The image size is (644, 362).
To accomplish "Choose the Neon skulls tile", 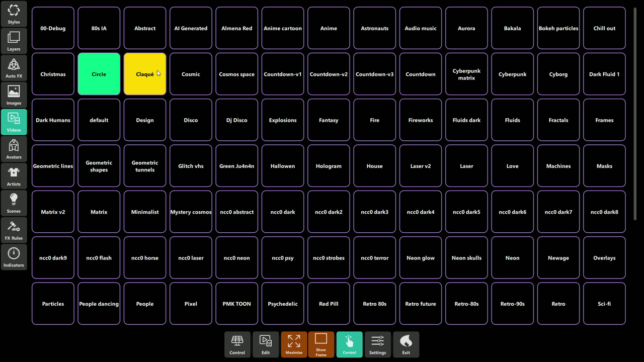I will tap(466, 258).
